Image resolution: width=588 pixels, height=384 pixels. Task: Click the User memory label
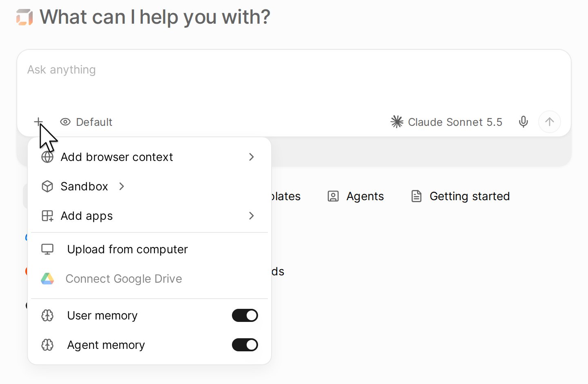tap(102, 315)
